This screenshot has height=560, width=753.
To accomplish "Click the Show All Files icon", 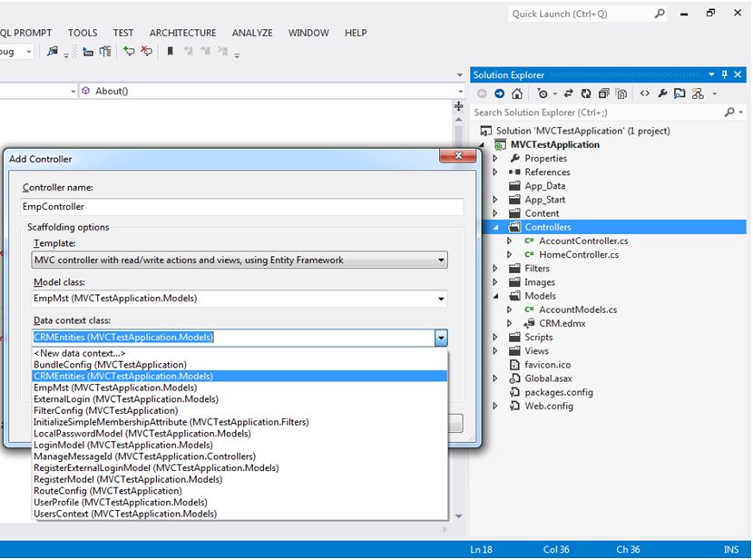I will [x=621, y=93].
